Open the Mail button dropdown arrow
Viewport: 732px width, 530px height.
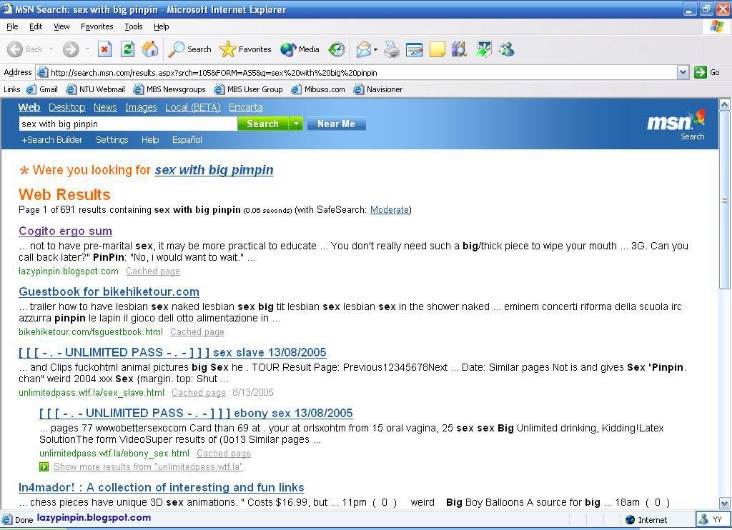tap(375, 49)
